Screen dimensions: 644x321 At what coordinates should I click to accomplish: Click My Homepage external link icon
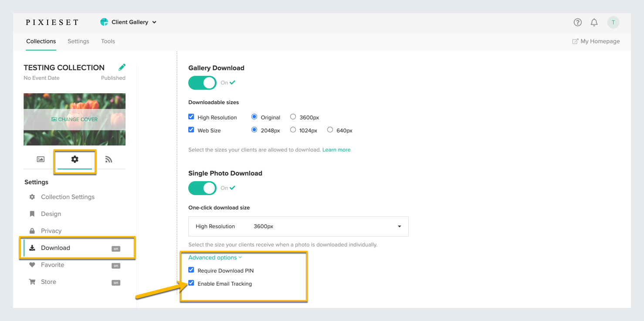pyautogui.click(x=575, y=41)
